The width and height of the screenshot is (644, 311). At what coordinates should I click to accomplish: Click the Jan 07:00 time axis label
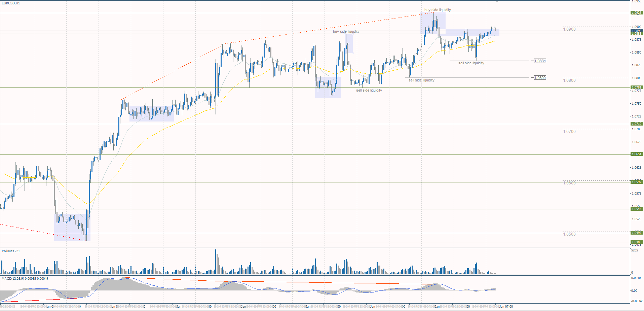click(x=506, y=307)
